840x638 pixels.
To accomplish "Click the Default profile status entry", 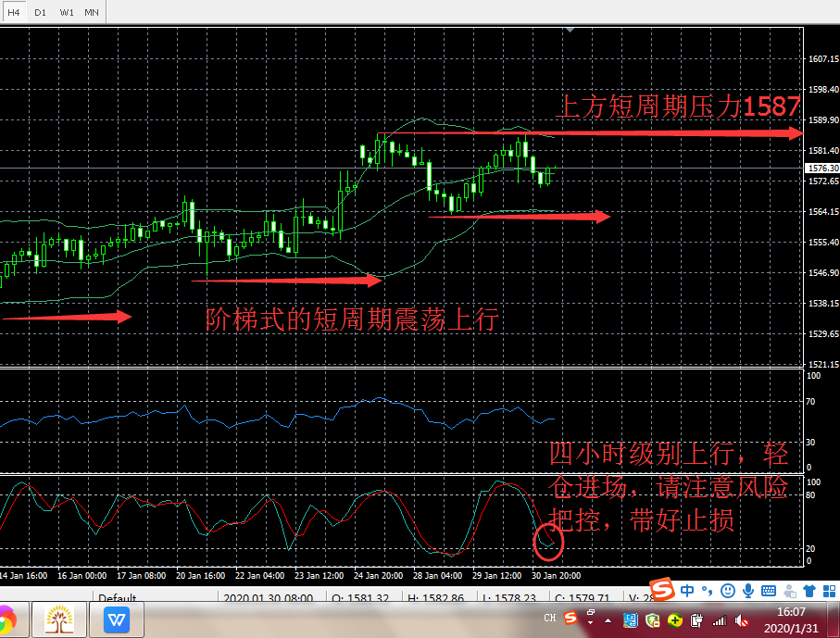I will [118, 597].
